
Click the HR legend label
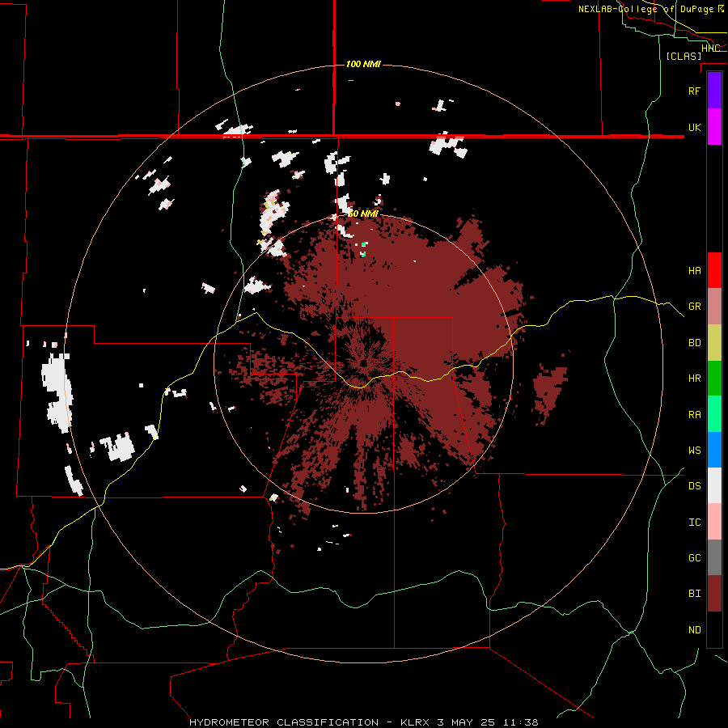click(x=694, y=379)
